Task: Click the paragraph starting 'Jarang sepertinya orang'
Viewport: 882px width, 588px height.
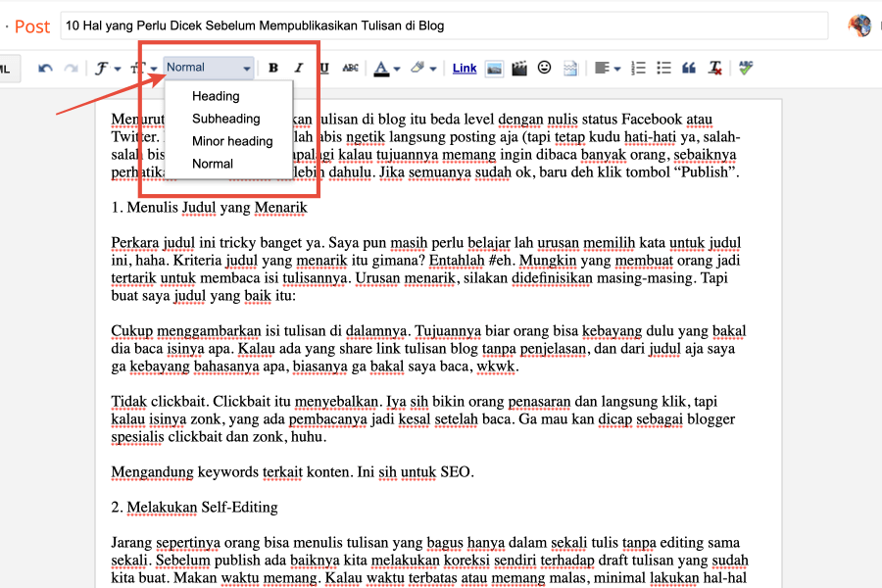Action: pyautogui.click(x=430, y=561)
